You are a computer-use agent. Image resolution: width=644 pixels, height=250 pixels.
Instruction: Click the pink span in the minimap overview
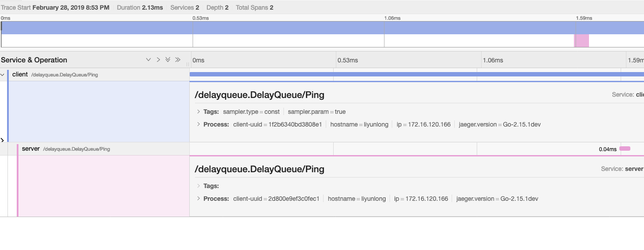[x=581, y=41]
